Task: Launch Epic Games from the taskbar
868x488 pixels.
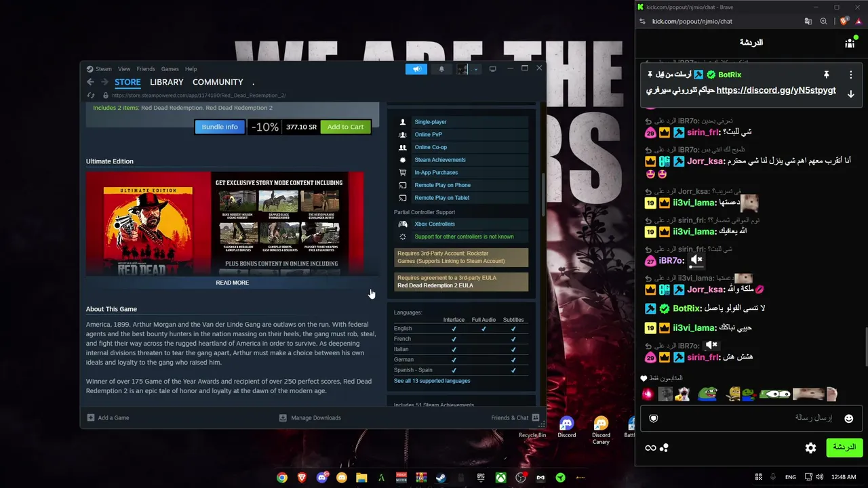Action: [x=481, y=477]
